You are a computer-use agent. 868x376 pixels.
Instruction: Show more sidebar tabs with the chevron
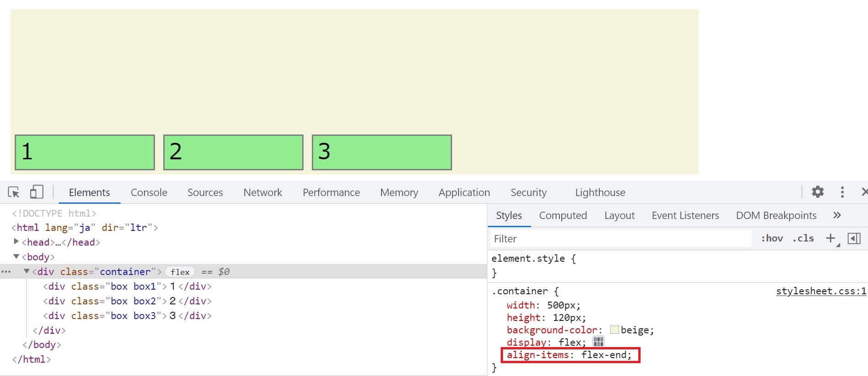pyautogui.click(x=837, y=215)
